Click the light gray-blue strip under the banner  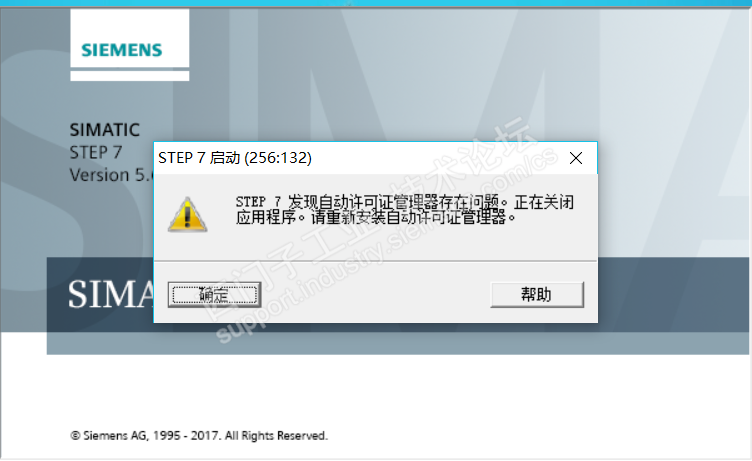398,343
